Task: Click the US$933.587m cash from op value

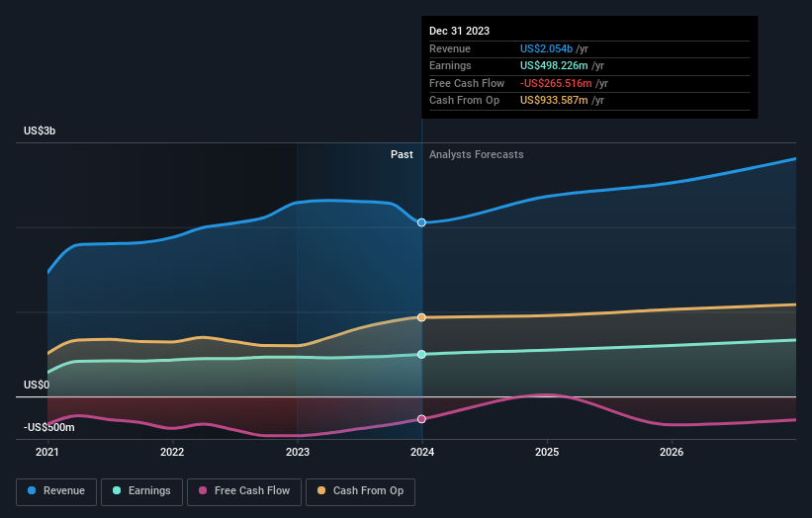Action: 554,101
